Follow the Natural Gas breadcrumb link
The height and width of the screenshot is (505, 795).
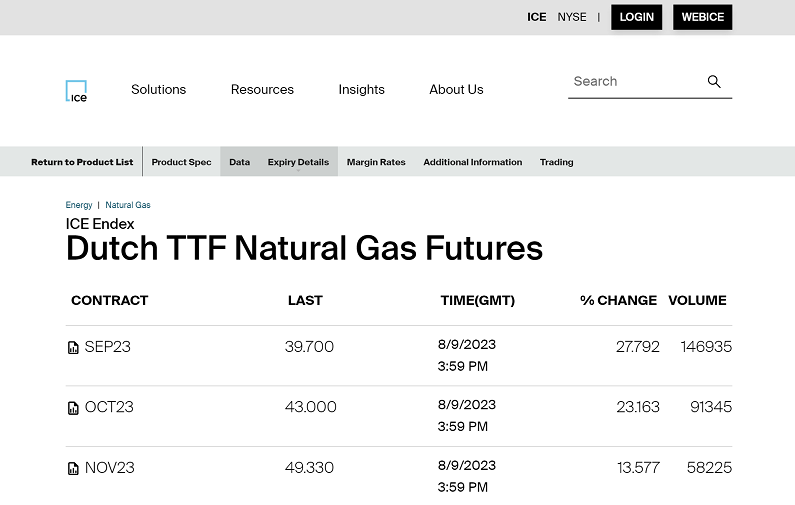[x=128, y=205]
